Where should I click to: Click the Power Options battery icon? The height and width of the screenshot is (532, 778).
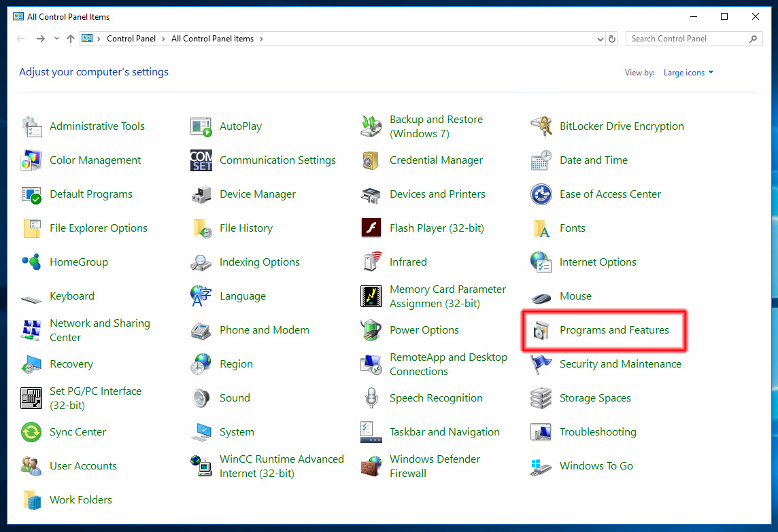coord(371,330)
